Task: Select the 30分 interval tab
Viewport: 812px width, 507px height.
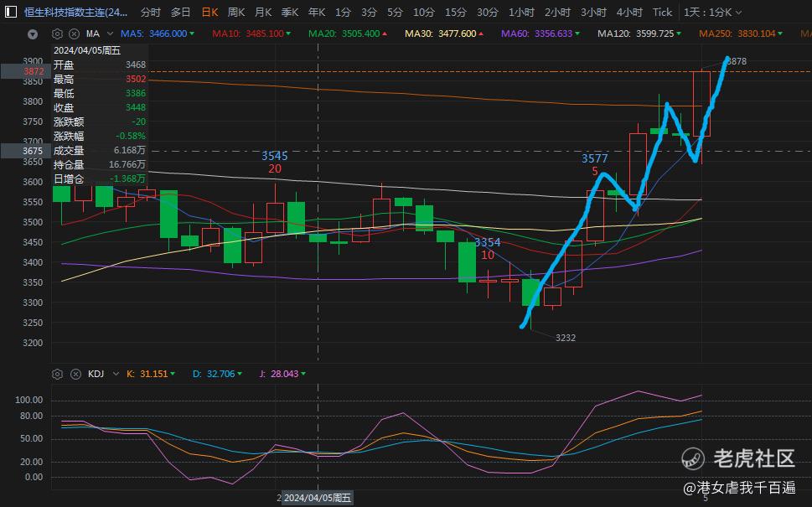Action: pos(488,12)
